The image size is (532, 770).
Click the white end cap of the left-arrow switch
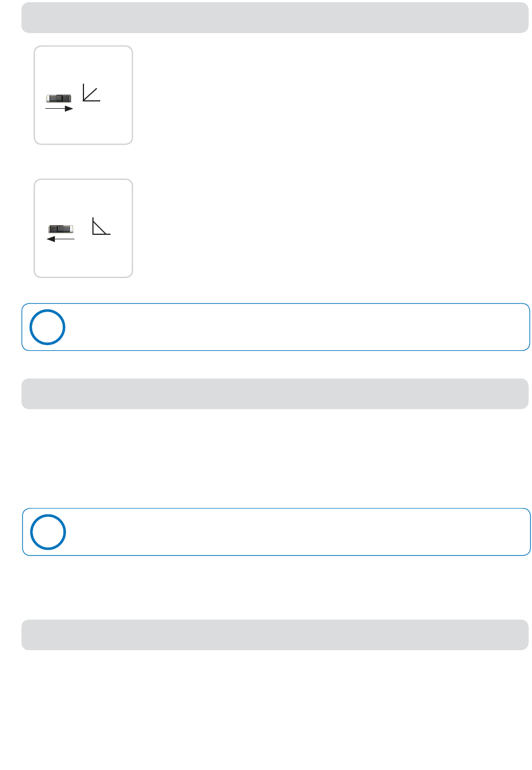tap(71, 229)
